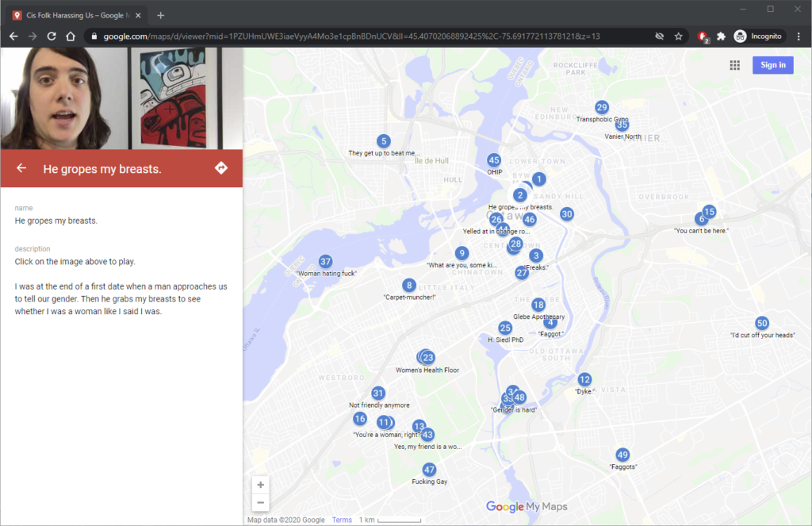The width and height of the screenshot is (812, 526).
Task: Select map marker 43 'Yes, my friend is a wo...'
Action: [x=427, y=435]
